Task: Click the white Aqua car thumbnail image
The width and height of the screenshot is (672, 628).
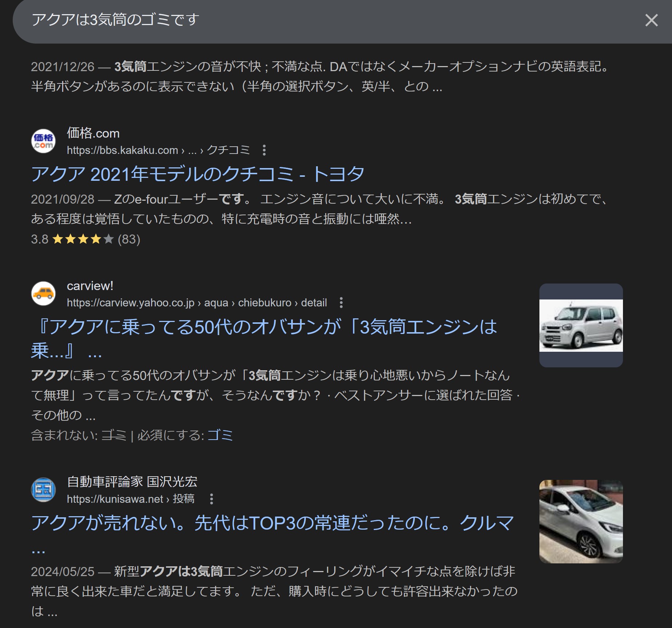Action: (x=581, y=522)
